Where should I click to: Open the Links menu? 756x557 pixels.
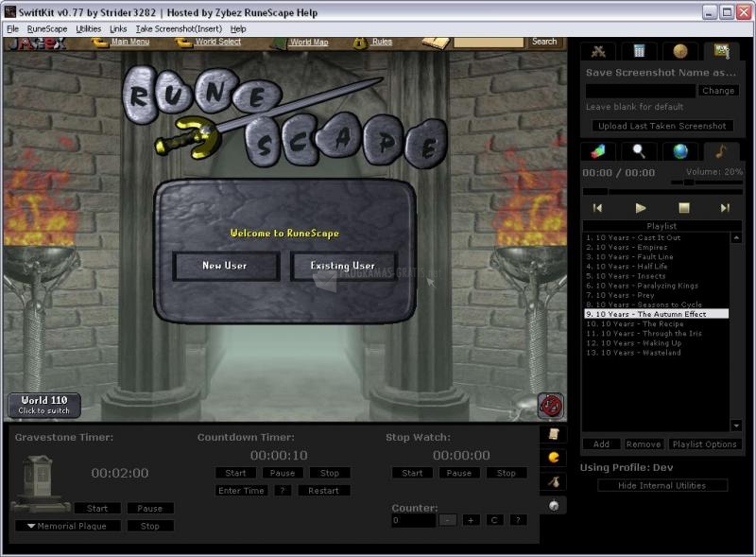click(118, 29)
